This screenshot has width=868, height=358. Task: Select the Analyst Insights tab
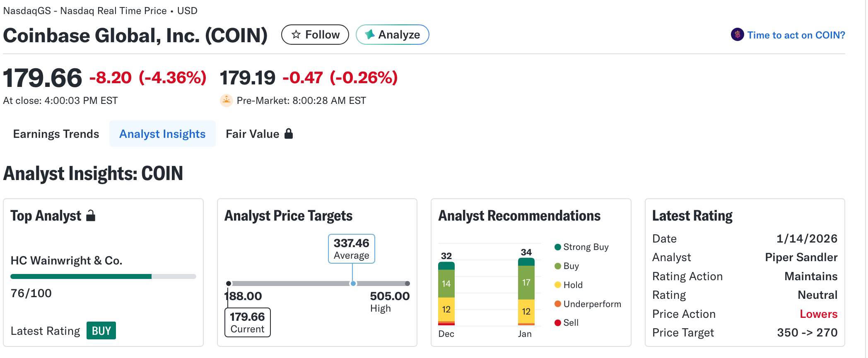tap(162, 134)
